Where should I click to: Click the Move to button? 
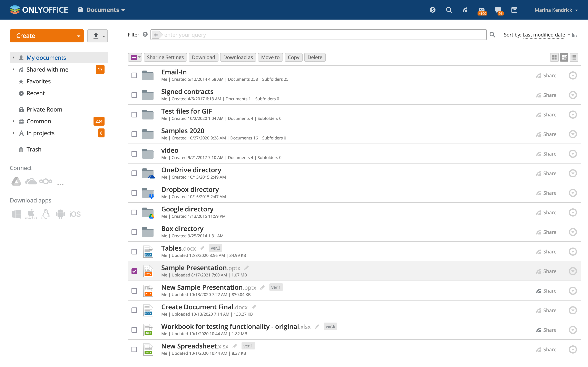tap(270, 57)
